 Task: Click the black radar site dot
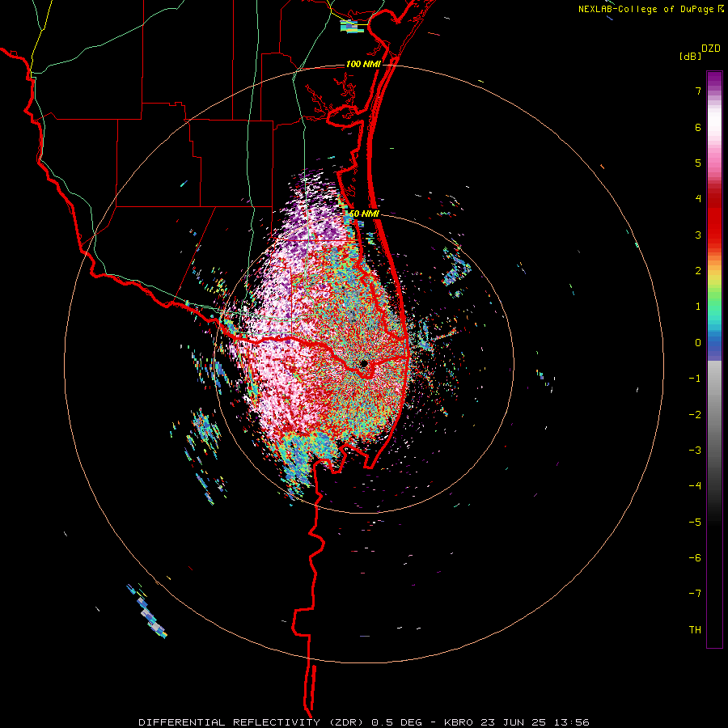(364, 363)
